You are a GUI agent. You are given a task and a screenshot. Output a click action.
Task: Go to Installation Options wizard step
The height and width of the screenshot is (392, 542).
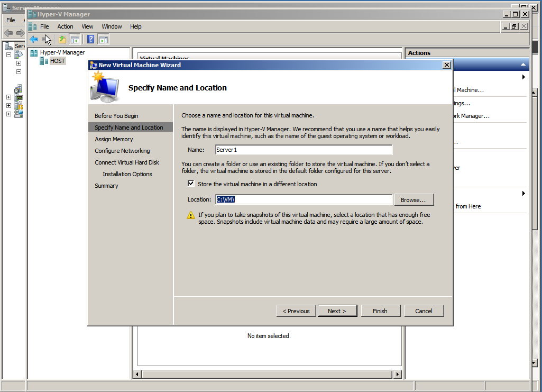[127, 174]
